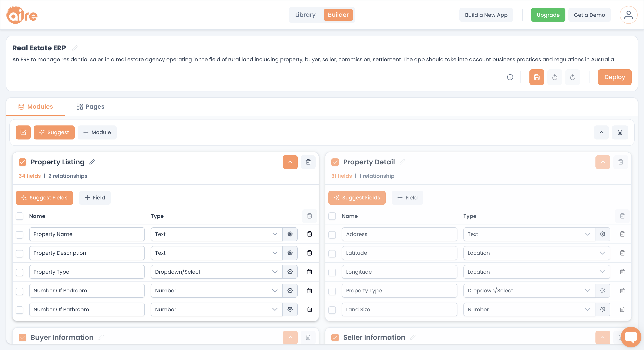This screenshot has height=350, width=644.
Task: Click the Number Of Bedroom name field
Action: pos(87,290)
